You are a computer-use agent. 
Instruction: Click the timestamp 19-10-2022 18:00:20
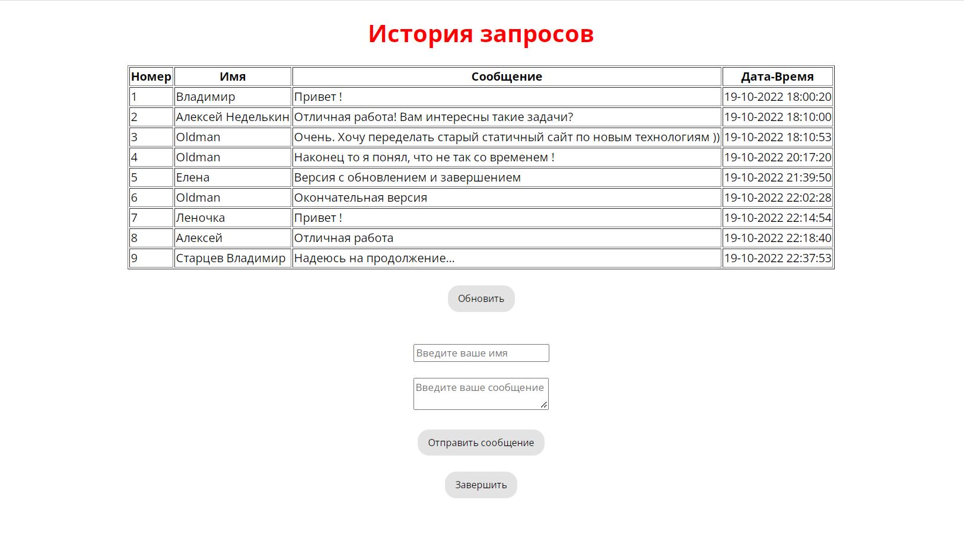[777, 97]
